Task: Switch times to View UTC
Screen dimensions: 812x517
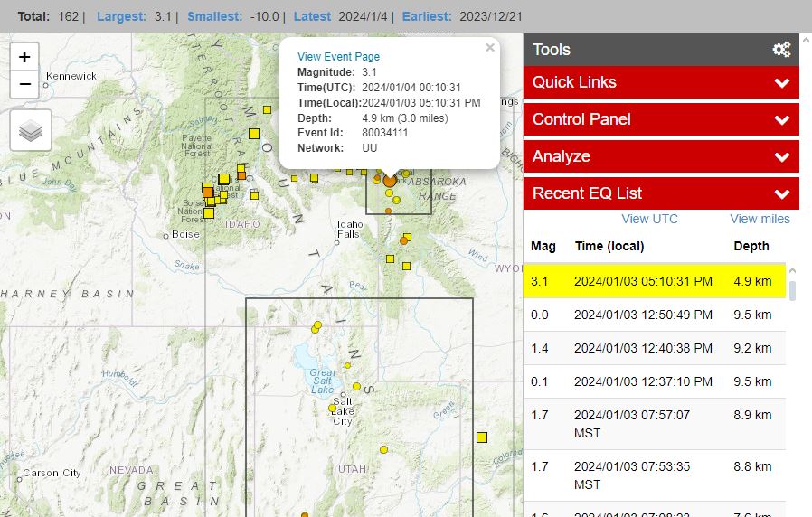Action: pos(649,219)
